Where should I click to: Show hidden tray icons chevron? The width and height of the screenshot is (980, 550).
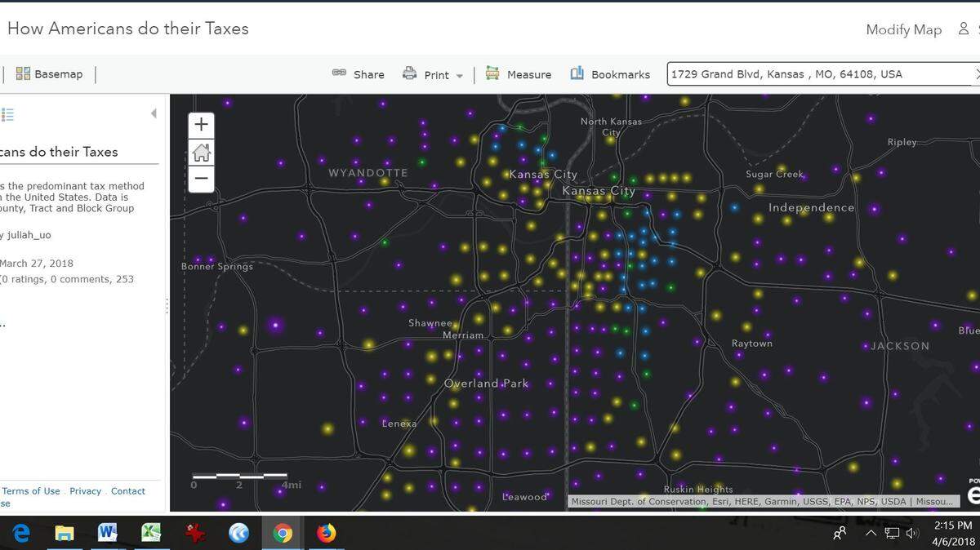click(871, 533)
